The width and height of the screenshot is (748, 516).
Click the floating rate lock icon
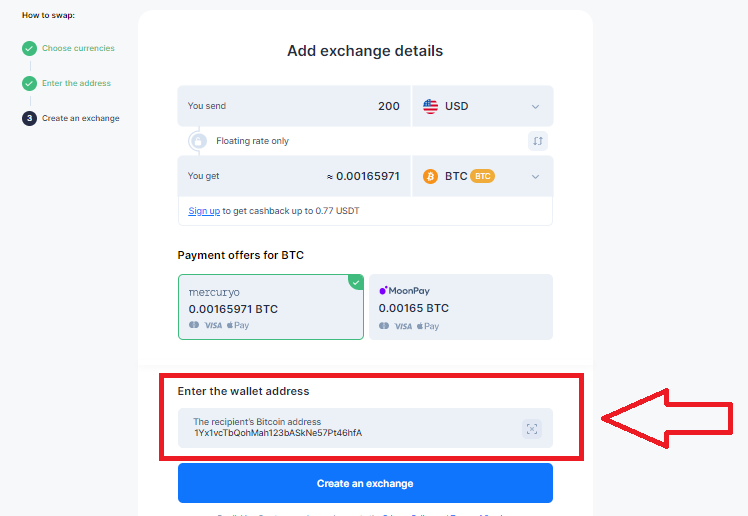[197, 141]
